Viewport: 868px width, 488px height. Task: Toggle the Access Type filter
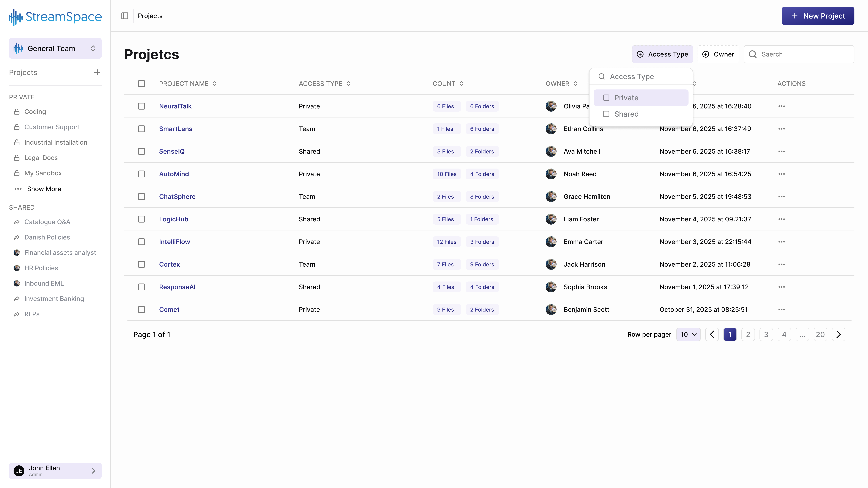[x=662, y=54]
